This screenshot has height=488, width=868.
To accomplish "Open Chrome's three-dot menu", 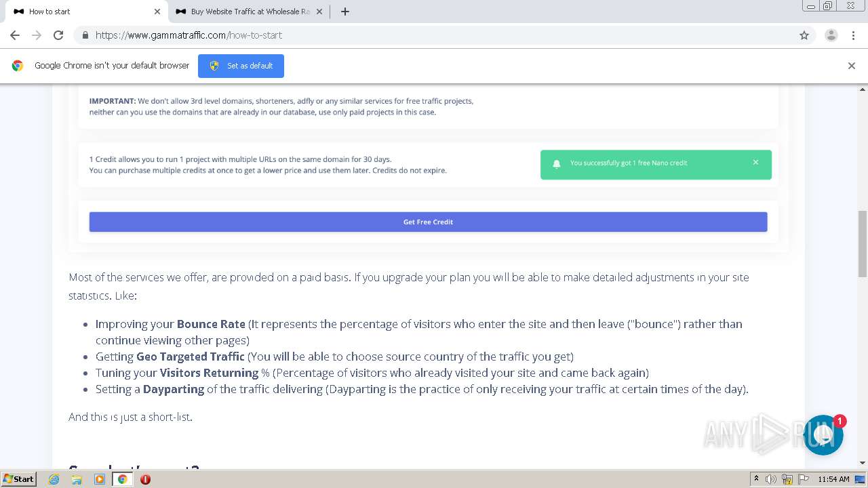I will point(854,35).
